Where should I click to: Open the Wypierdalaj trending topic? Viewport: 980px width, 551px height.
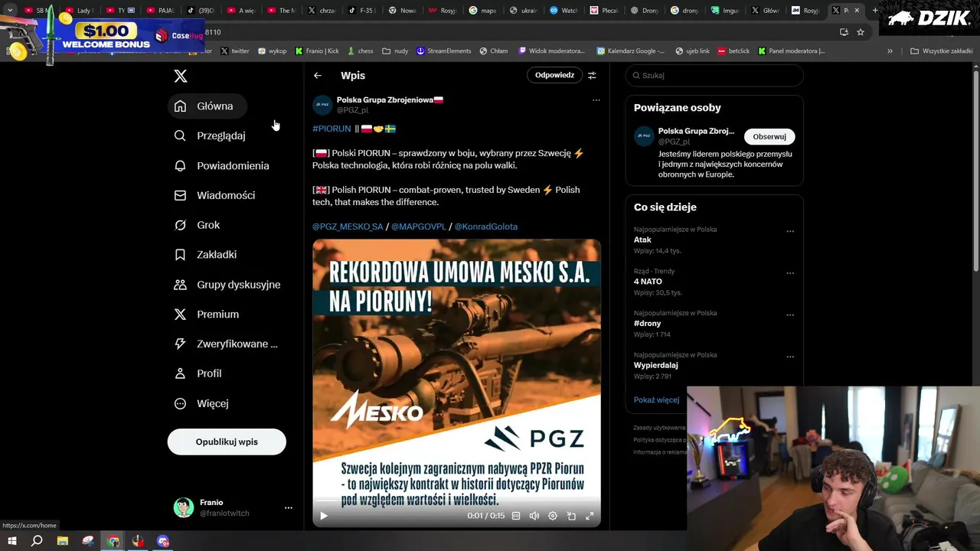click(655, 366)
